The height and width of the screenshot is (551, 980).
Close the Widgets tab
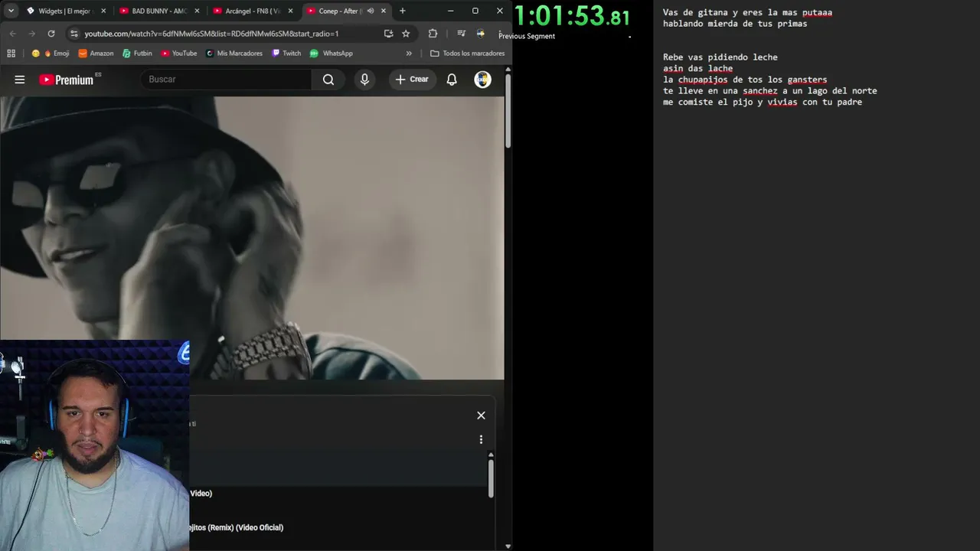pyautogui.click(x=103, y=11)
